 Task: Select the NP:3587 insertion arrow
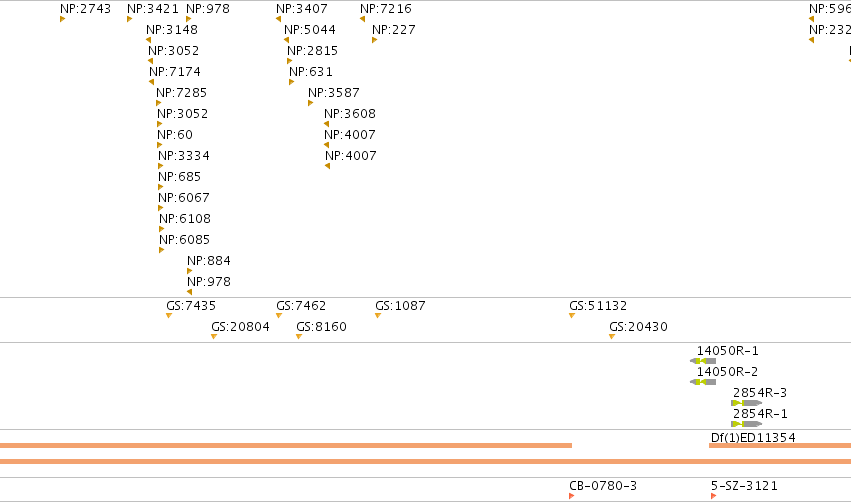(310, 103)
